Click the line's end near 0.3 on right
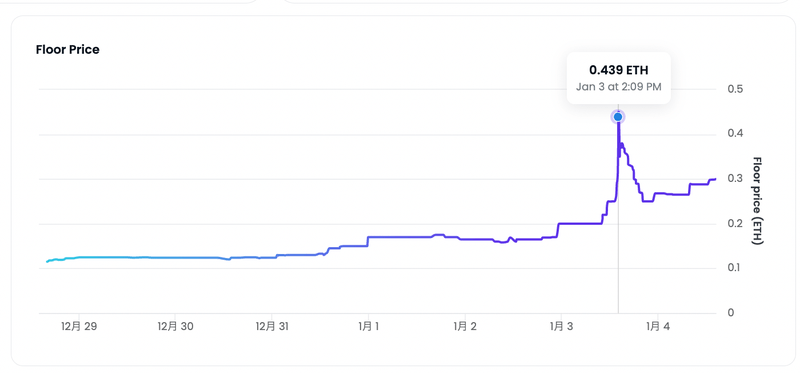This screenshot has height=373, width=800. [715, 179]
